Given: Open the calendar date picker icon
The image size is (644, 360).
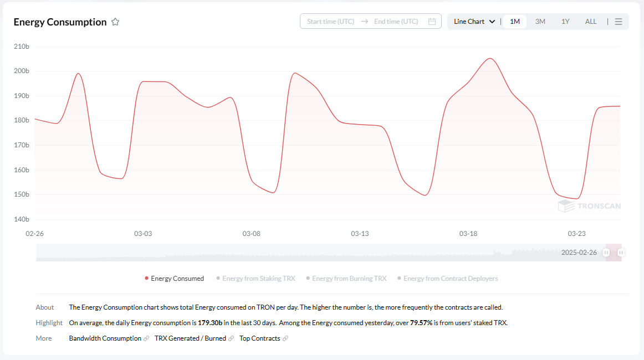Looking at the screenshot, I should point(432,22).
